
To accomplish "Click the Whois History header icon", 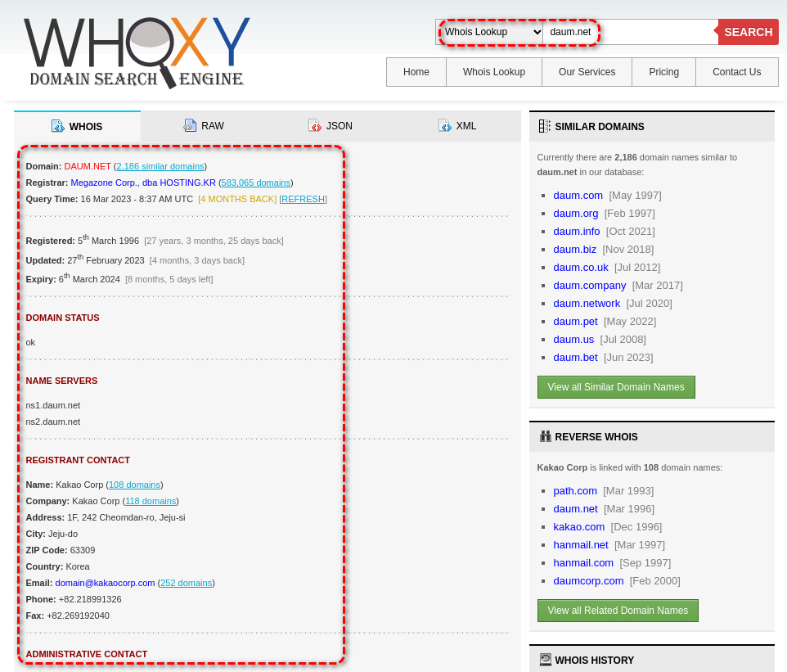I will tap(545, 660).
